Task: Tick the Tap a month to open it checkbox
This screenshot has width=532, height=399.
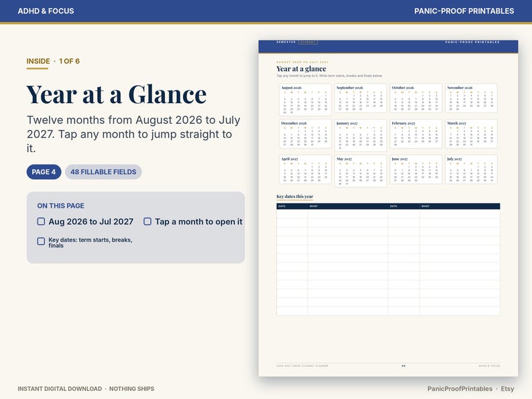Action: click(x=147, y=222)
